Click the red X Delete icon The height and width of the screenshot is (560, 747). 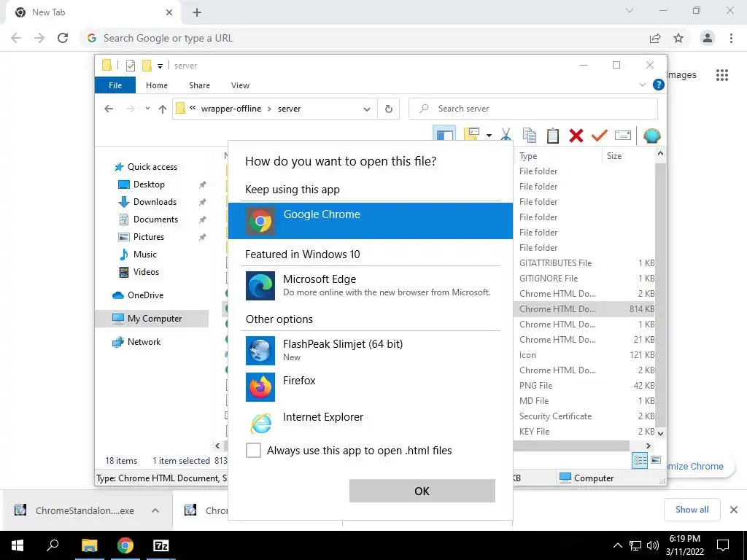576,136
